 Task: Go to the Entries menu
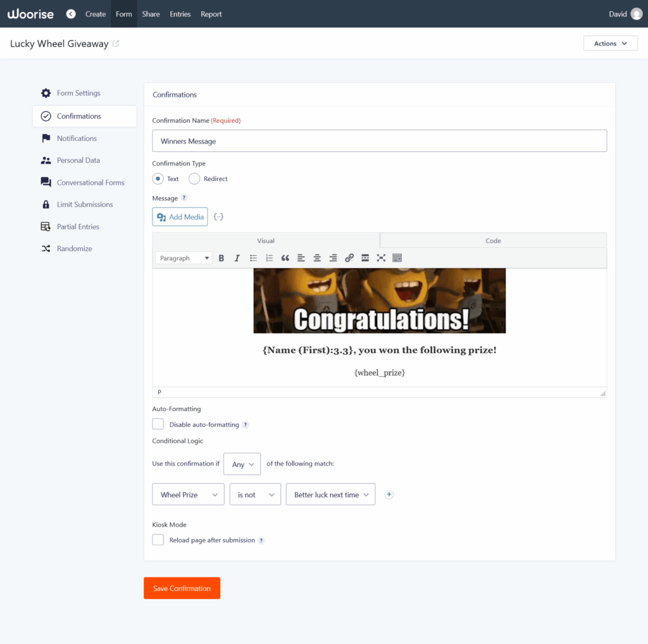180,14
